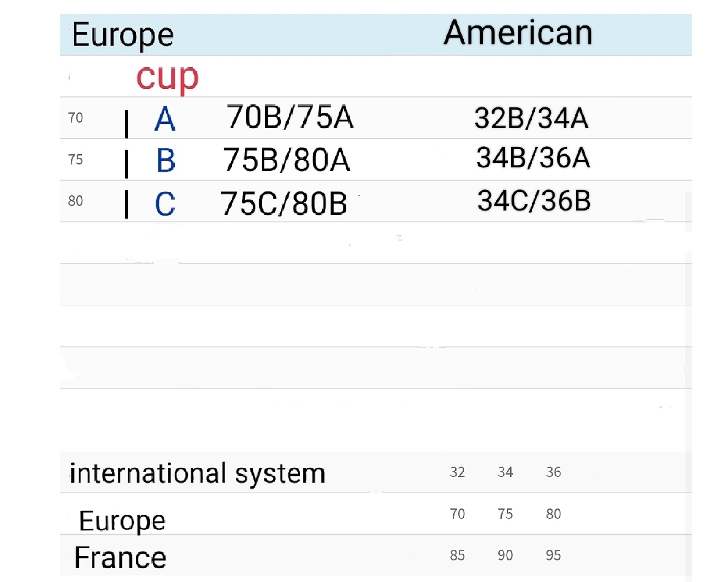Select international size 36
The width and height of the screenshot is (728, 582).
click(x=553, y=472)
